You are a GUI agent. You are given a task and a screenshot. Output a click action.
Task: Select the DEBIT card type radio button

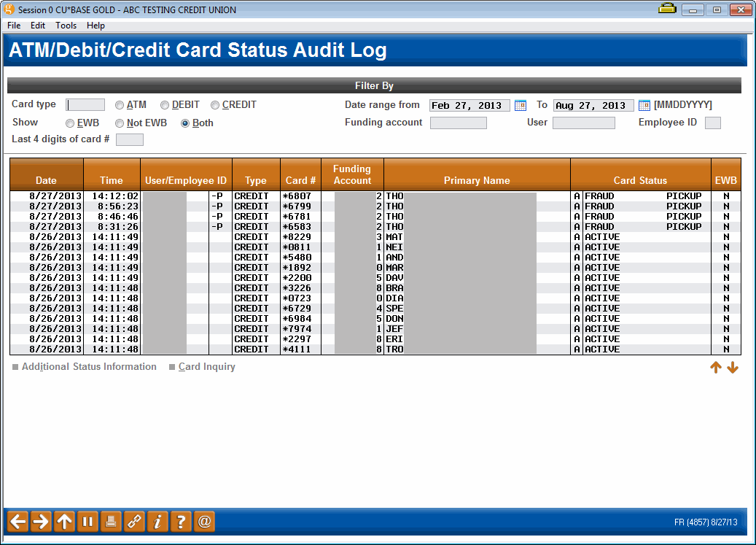165,105
